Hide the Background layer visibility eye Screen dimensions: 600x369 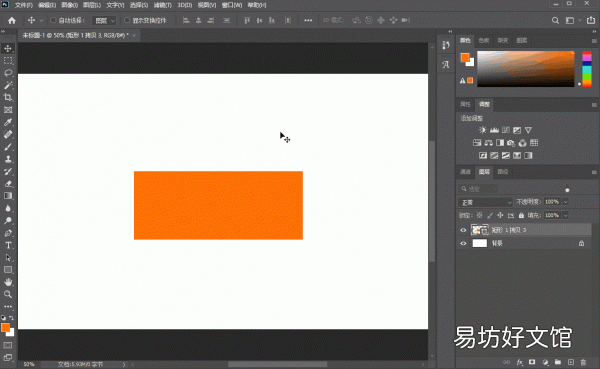(x=463, y=243)
